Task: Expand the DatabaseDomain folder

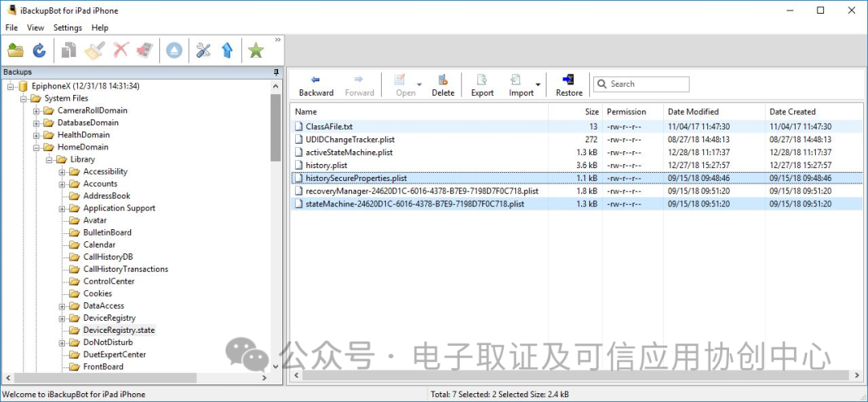Action: (36, 123)
